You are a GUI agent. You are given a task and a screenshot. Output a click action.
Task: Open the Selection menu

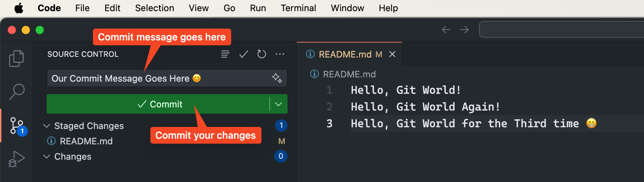click(155, 8)
